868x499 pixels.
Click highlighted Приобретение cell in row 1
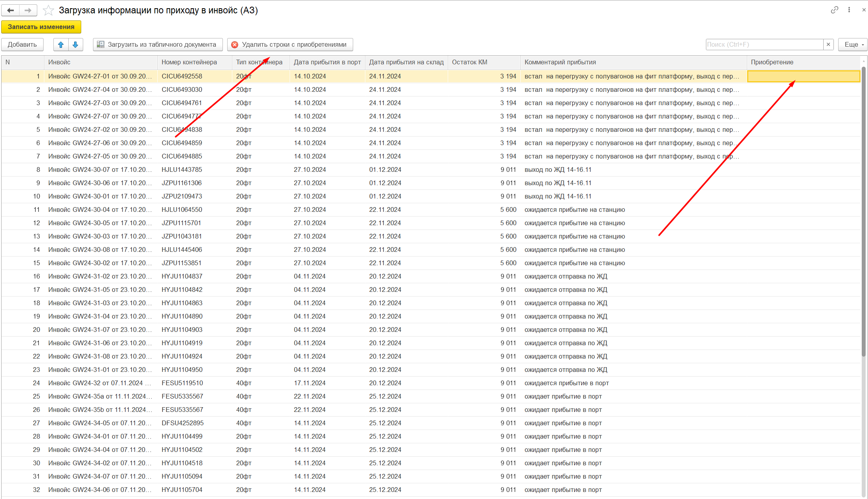(803, 76)
